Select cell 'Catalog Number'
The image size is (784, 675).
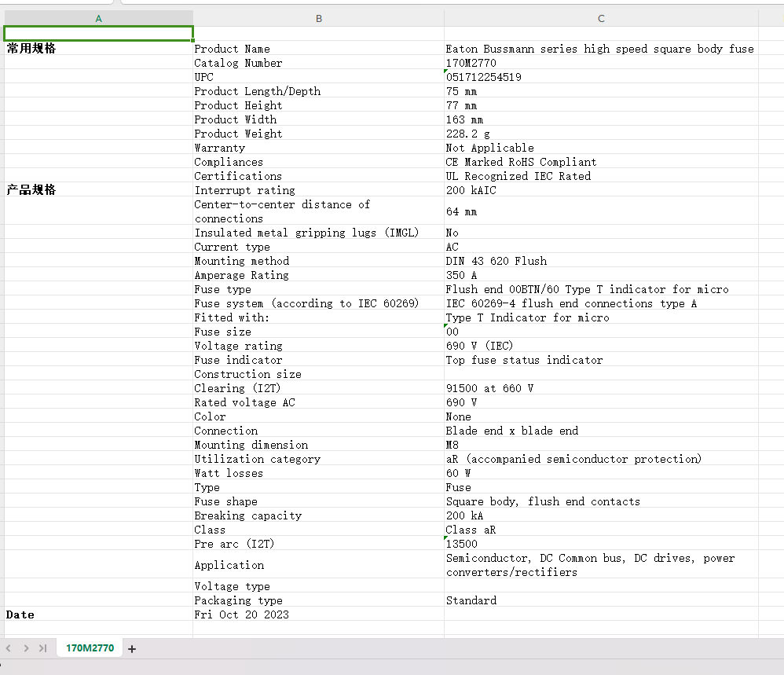tap(318, 62)
